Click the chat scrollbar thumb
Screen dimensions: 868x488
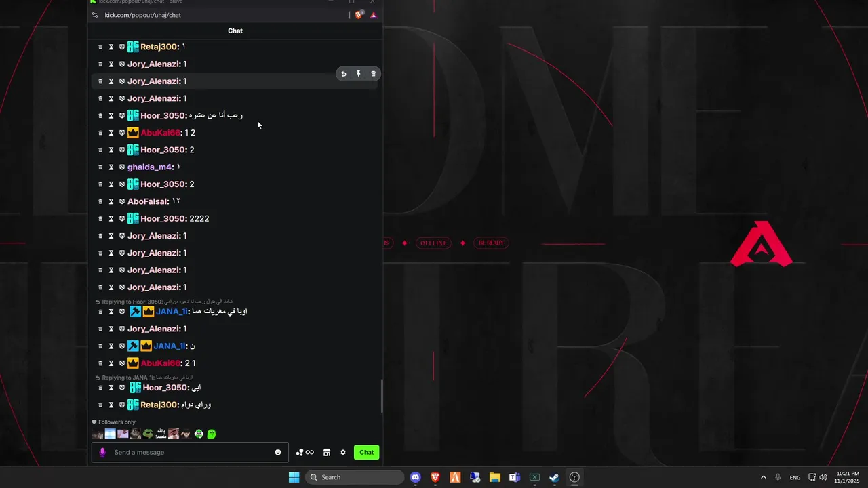[381, 396]
